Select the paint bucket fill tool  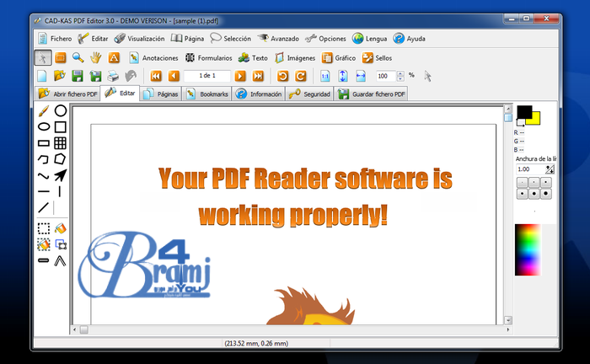[60, 228]
